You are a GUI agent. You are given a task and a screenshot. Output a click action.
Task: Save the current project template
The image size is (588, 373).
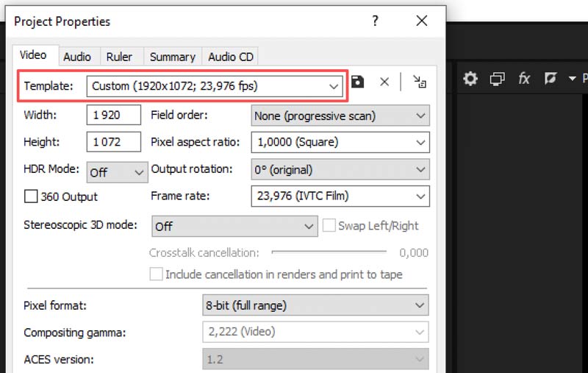(358, 82)
